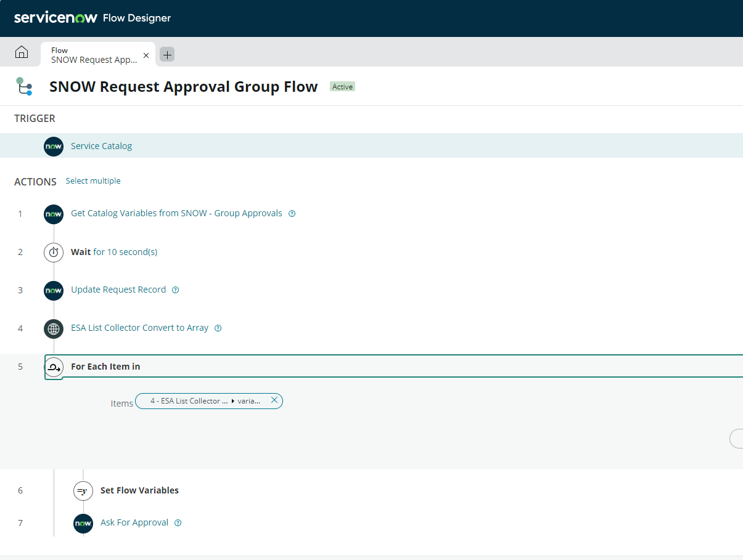Open the Service Catalog trigger
743x560 pixels.
click(x=101, y=146)
